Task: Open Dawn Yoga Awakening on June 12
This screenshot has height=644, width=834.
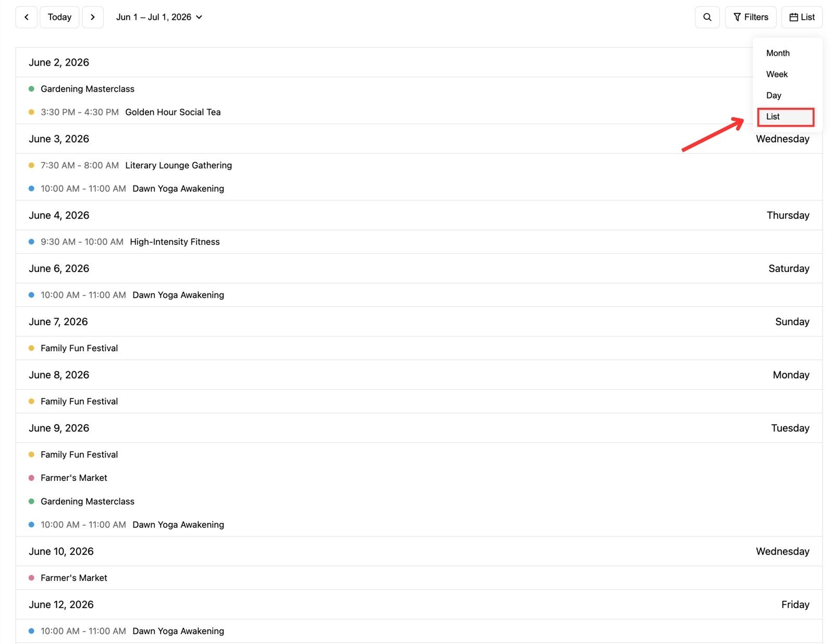Action: pyautogui.click(x=178, y=631)
